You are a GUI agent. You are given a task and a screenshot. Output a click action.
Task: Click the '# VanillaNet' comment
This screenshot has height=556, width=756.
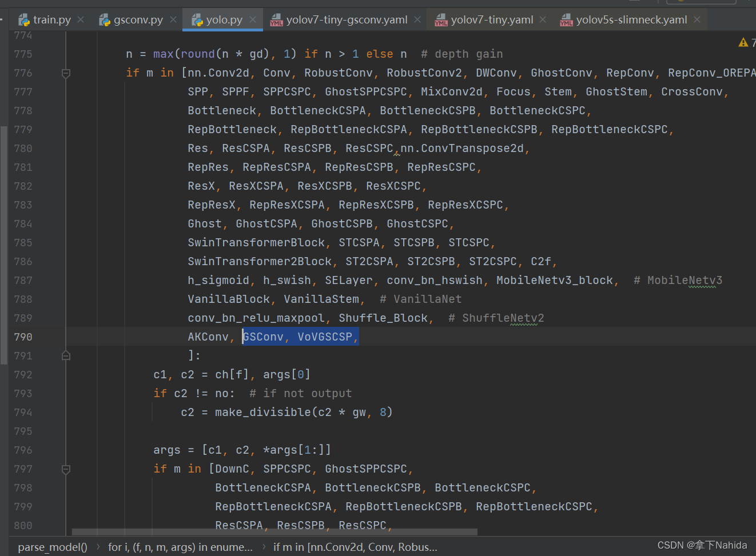pyautogui.click(x=421, y=299)
